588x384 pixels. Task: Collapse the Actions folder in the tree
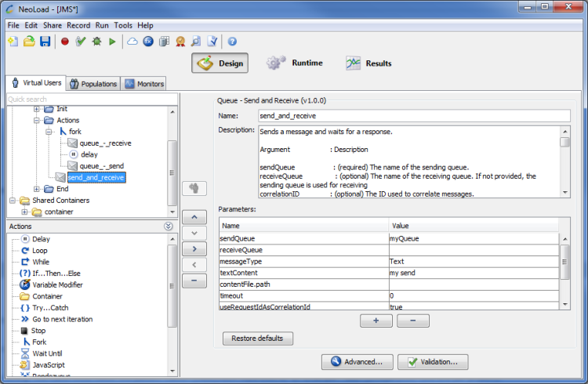[x=37, y=120]
